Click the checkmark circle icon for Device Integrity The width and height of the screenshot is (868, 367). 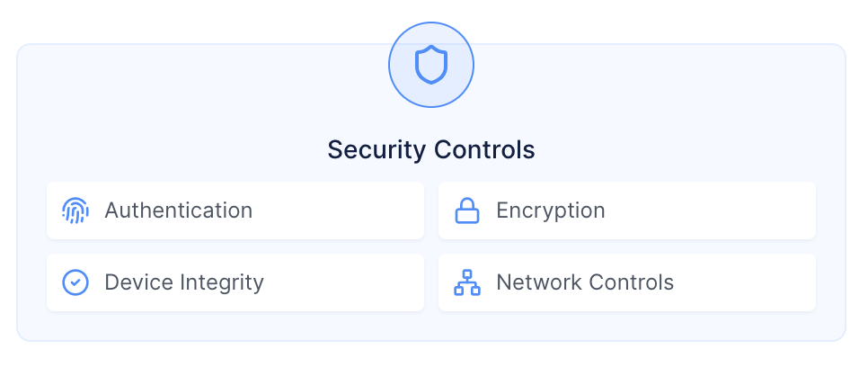[x=75, y=282]
